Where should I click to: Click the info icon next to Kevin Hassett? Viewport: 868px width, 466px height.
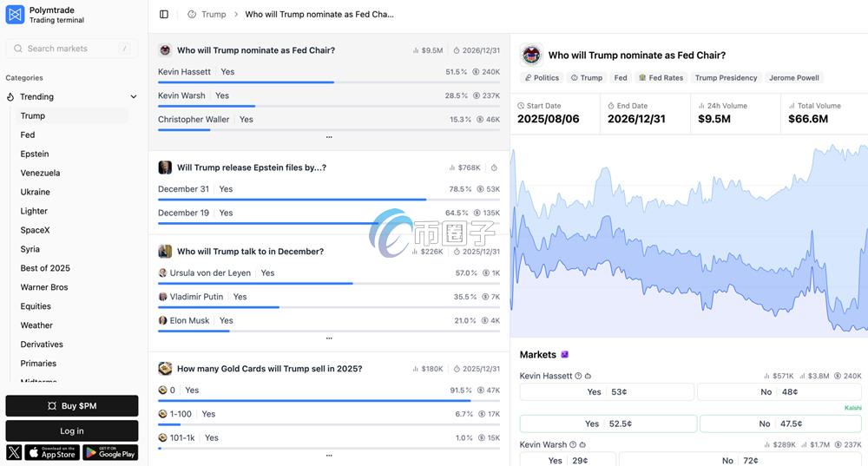(579, 377)
